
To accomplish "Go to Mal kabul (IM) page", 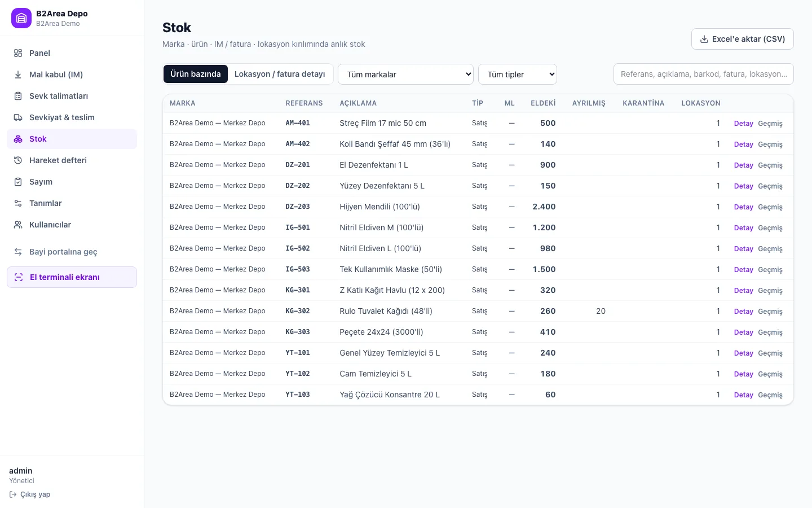I will [x=72, y=75].
